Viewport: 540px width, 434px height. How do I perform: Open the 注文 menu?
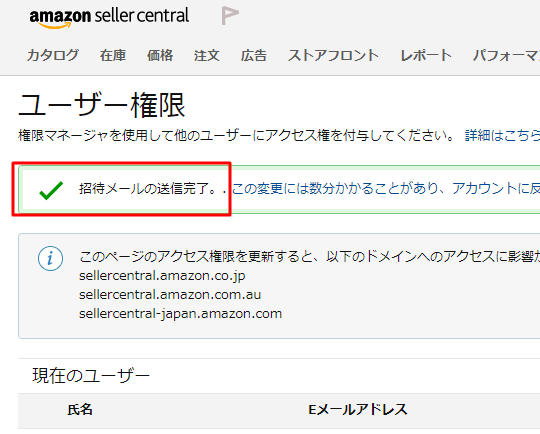click(x=207, y=55)
